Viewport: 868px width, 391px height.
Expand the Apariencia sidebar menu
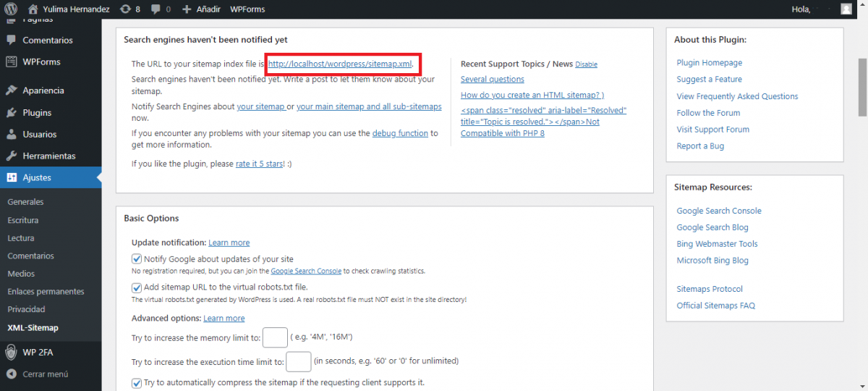click(x=43, y=91)
